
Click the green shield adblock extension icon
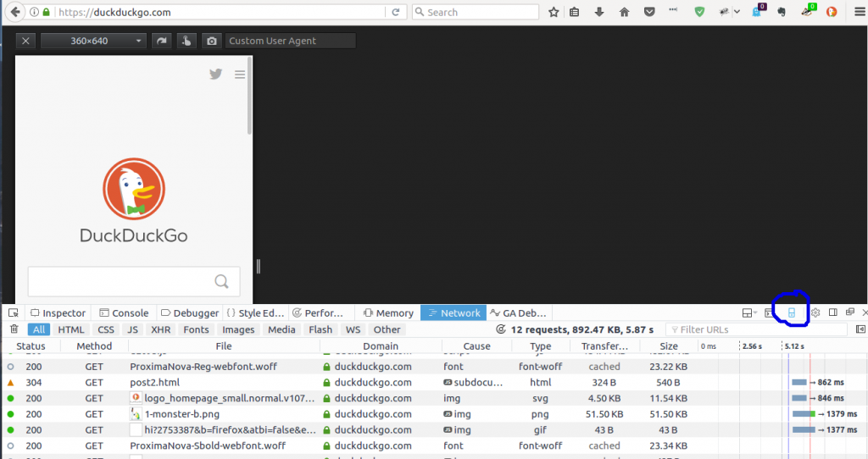click(699, 12)
